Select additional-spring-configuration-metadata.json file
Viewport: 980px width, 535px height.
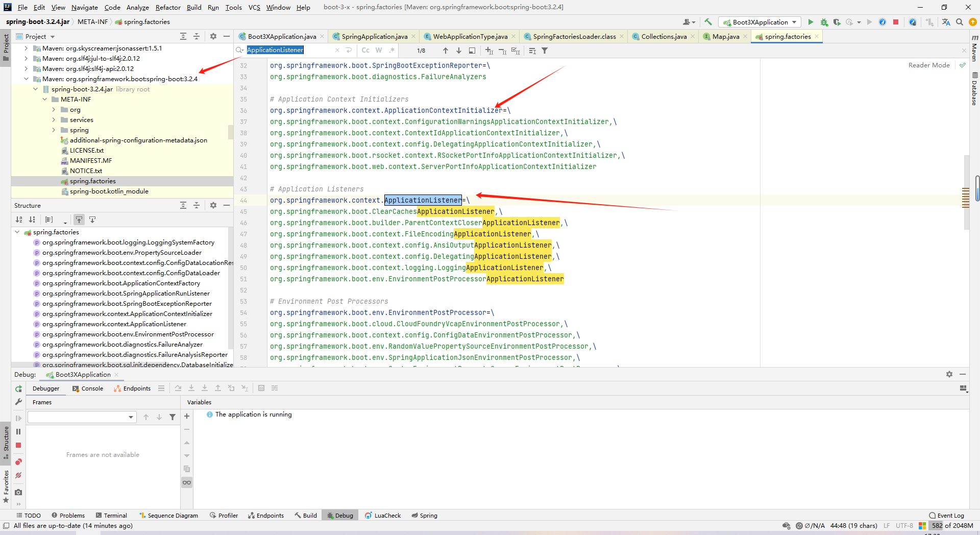click(138, 140)
